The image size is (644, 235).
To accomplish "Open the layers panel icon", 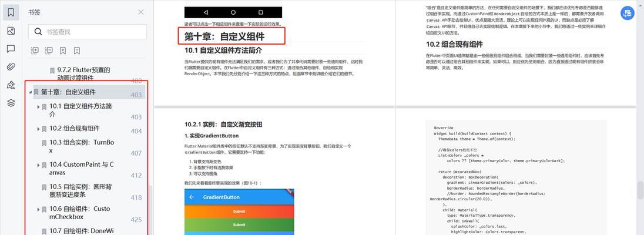I will coord(11,103).
